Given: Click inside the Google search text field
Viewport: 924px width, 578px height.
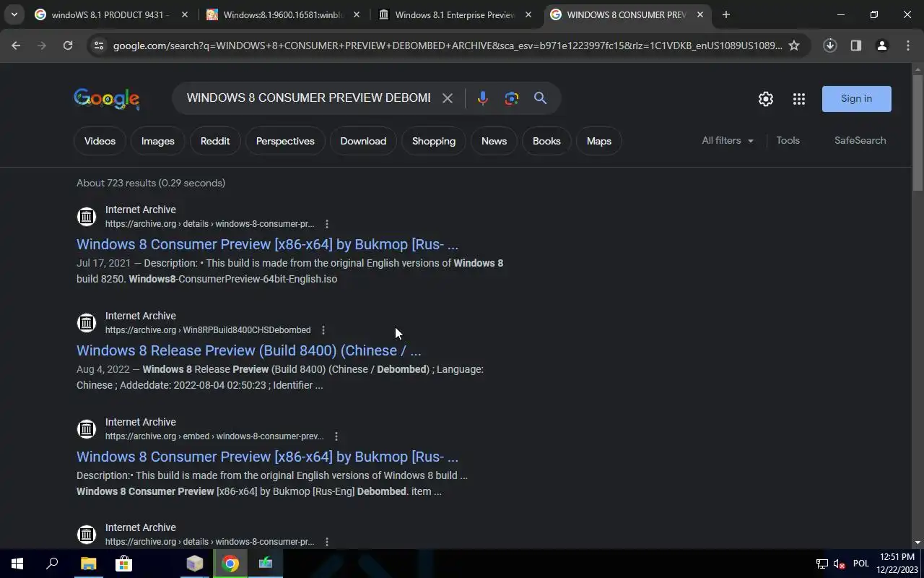Looking at the screenshot, I should pyautogui.click(x=308, y=98).
